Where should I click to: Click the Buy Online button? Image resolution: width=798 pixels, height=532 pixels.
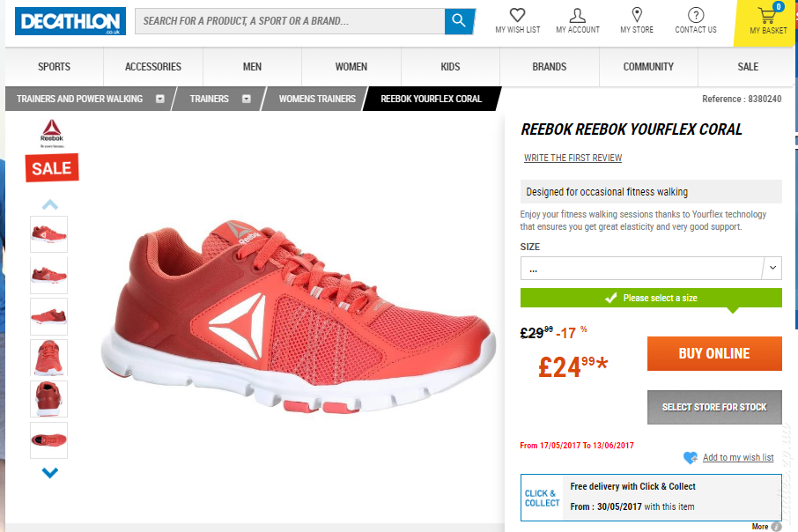point(713,353)
